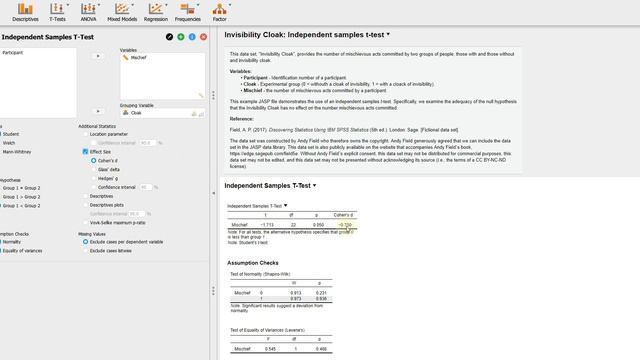Toggle the Mann-Whitney test option
The width and height of the screenshot is (640, 360).
tap(17, 152)
